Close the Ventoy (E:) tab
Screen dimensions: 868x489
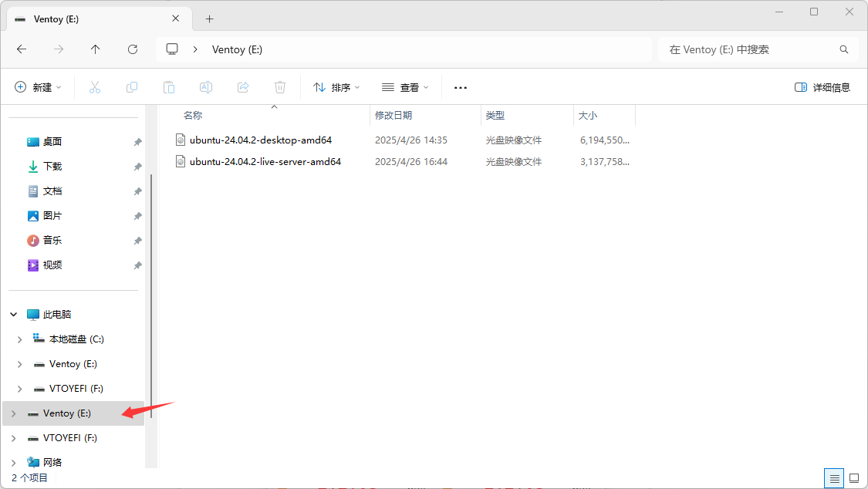coord(175,19)
